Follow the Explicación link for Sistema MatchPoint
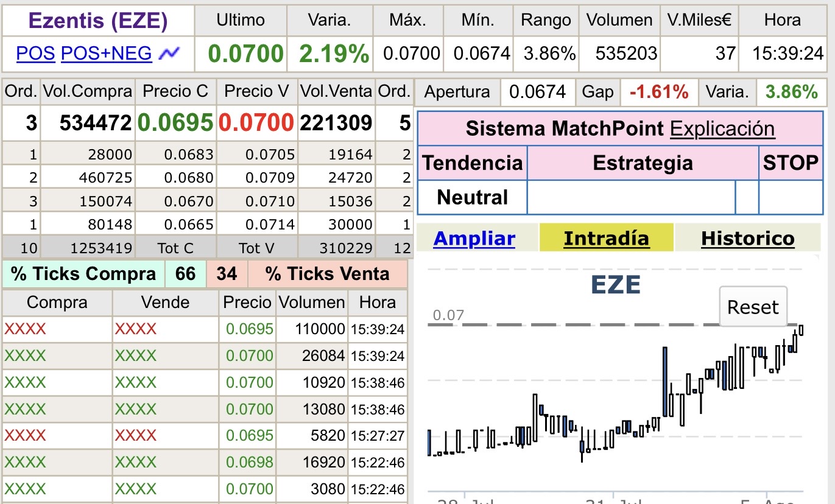Viewport: 835px width, 504px height. [722, 128]
